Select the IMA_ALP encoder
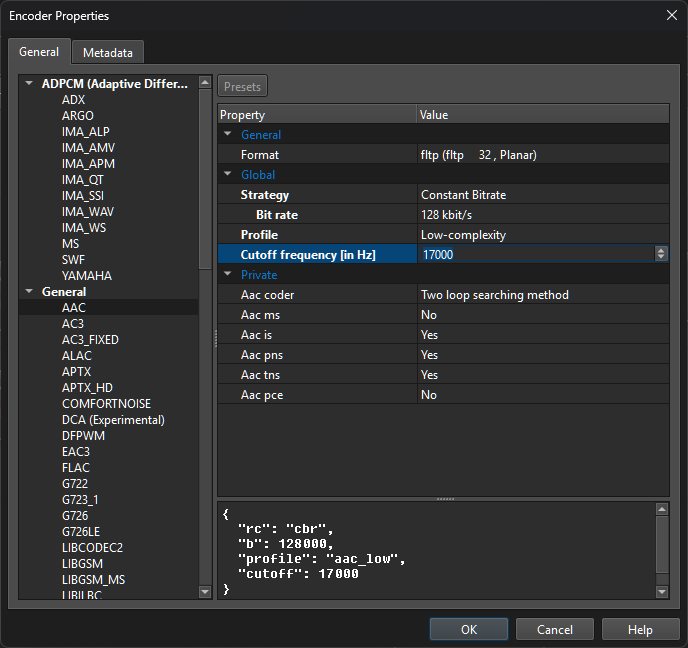 click(86, 132)
